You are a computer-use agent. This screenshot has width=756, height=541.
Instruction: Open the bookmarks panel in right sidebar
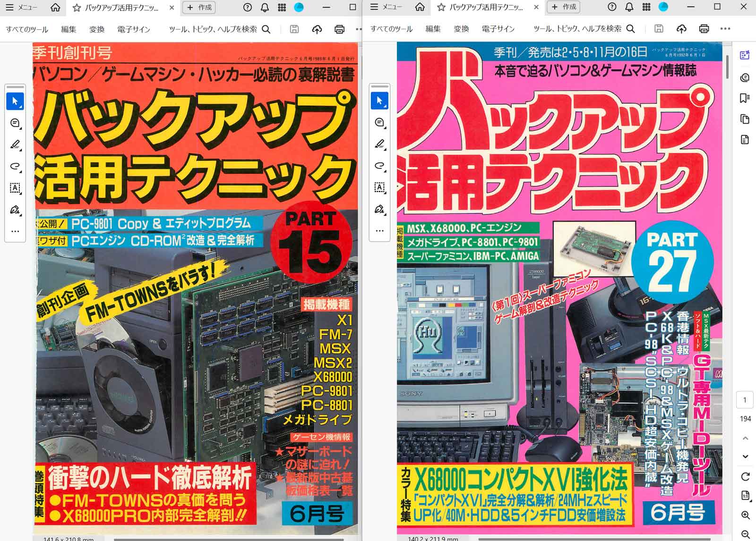pos(745,98)
